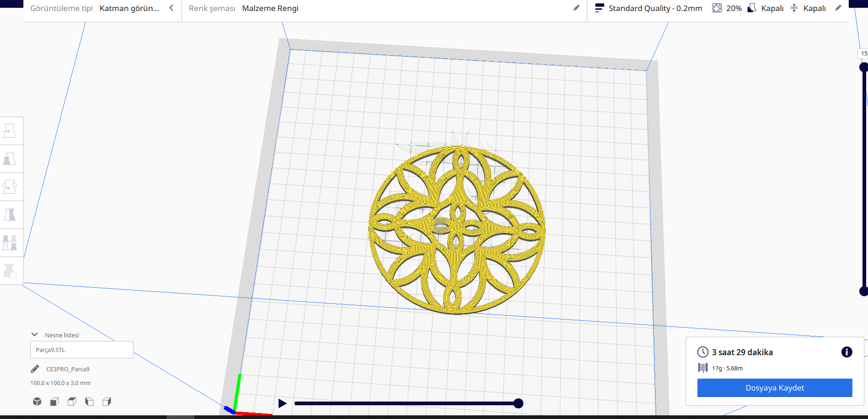Click the pencil icon near CE3PRO_Parca9 printer
Viewport: 868px width, 419px height.
[35, 369]
